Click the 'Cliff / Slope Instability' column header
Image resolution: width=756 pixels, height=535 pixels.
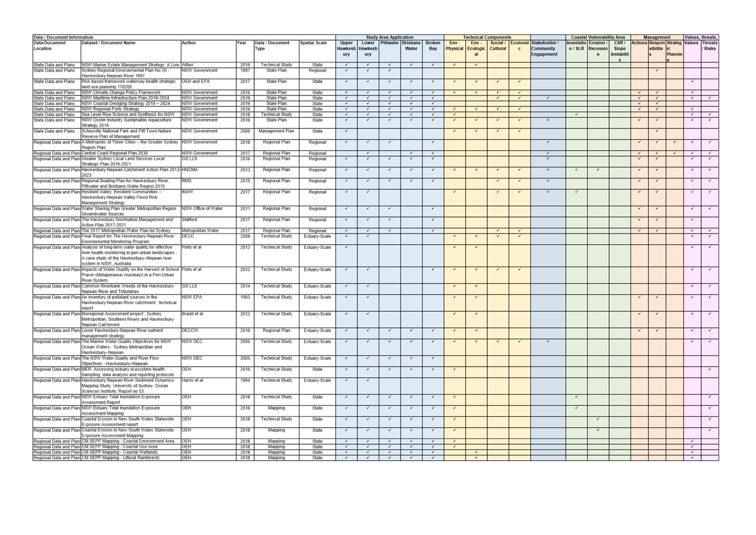pos(619,51)
